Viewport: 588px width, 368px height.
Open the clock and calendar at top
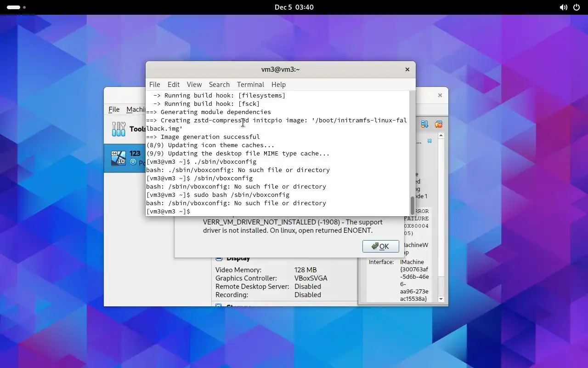tap(294, 7)
